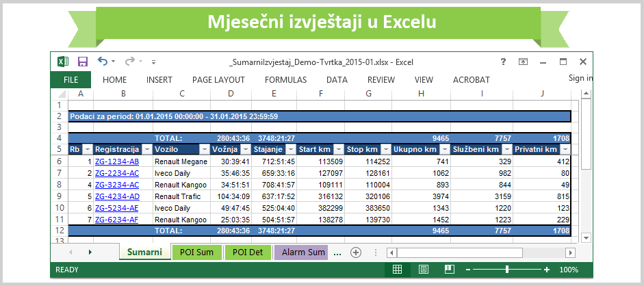Switch to the DATA ribbon tab

pos(337,80)
